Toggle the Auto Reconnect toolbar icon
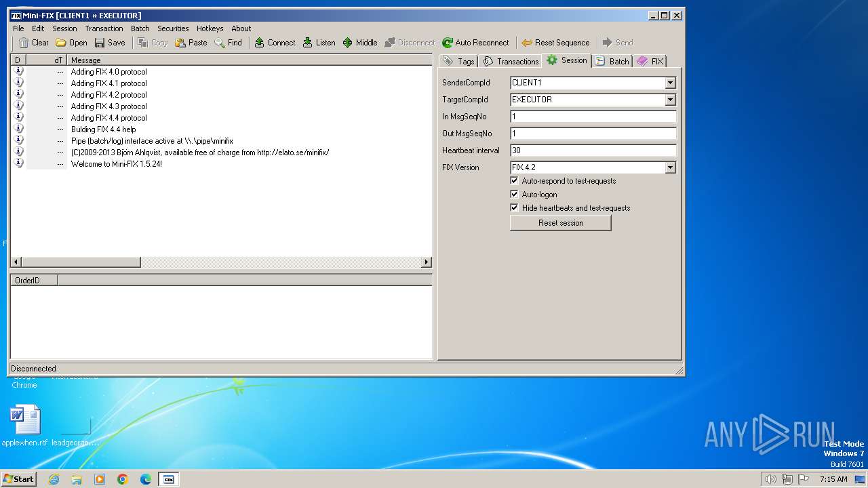 (448, 43)
